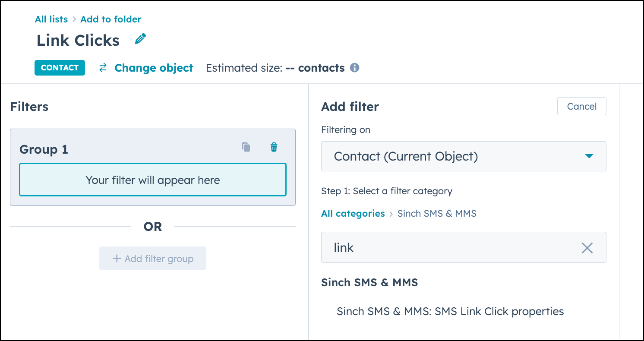The image size is (644, 341).
Task: Click the info icon beside Estimated size
Action: 354,67
